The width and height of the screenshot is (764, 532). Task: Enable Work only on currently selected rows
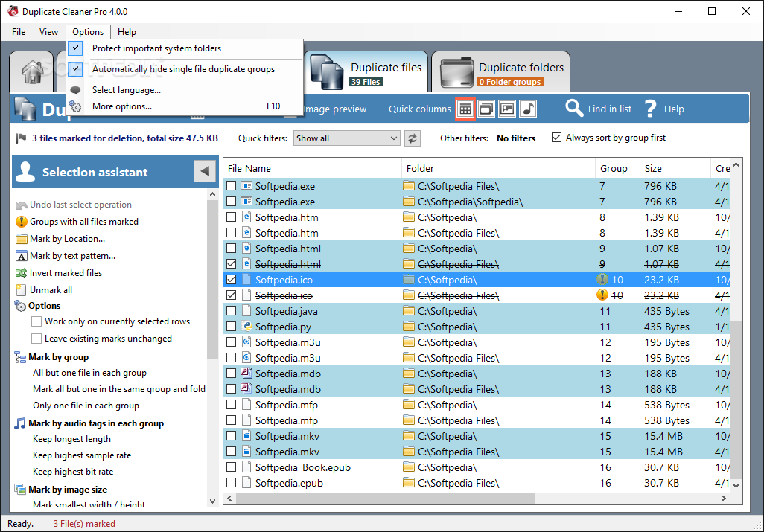[36, 321]
